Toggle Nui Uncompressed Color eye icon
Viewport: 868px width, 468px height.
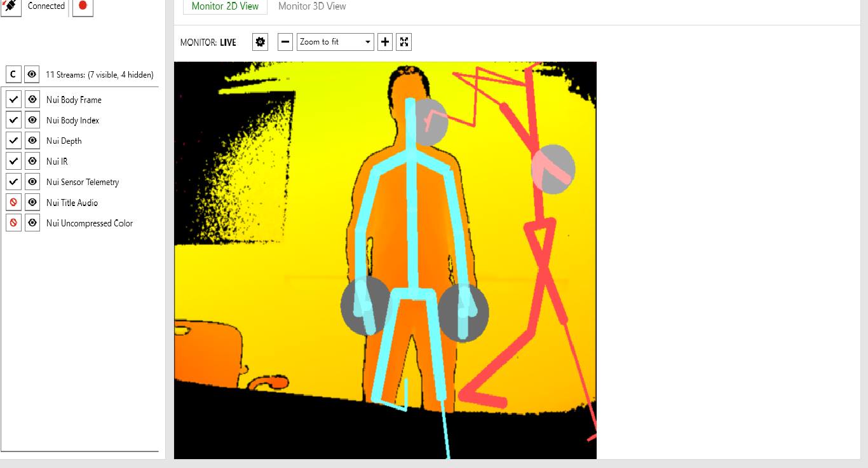[32, 223]
